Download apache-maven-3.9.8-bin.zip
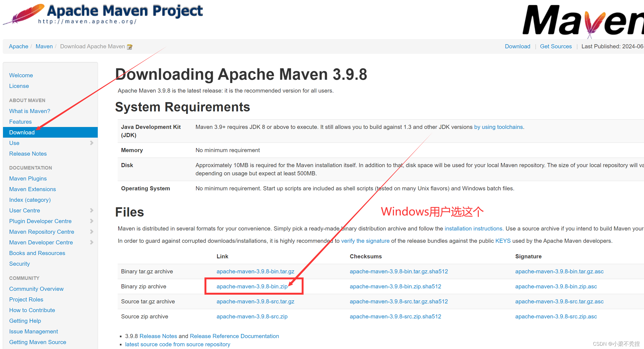 click(252, 286)
